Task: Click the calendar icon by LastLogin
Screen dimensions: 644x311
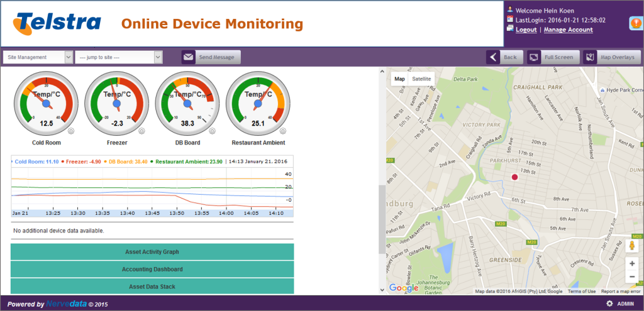Action: [x=510, y=19]
